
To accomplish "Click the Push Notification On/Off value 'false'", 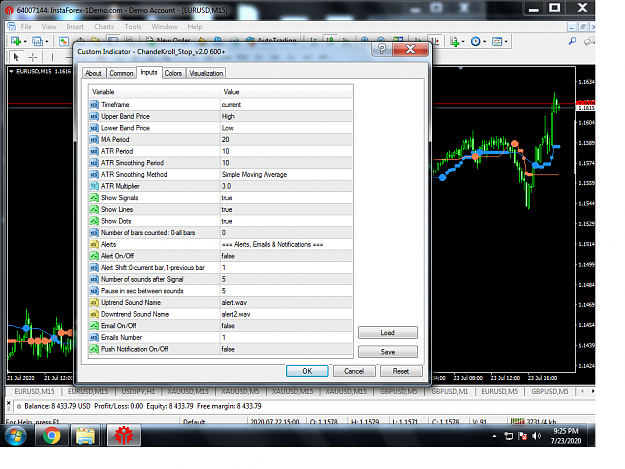I will coord(228,349).
